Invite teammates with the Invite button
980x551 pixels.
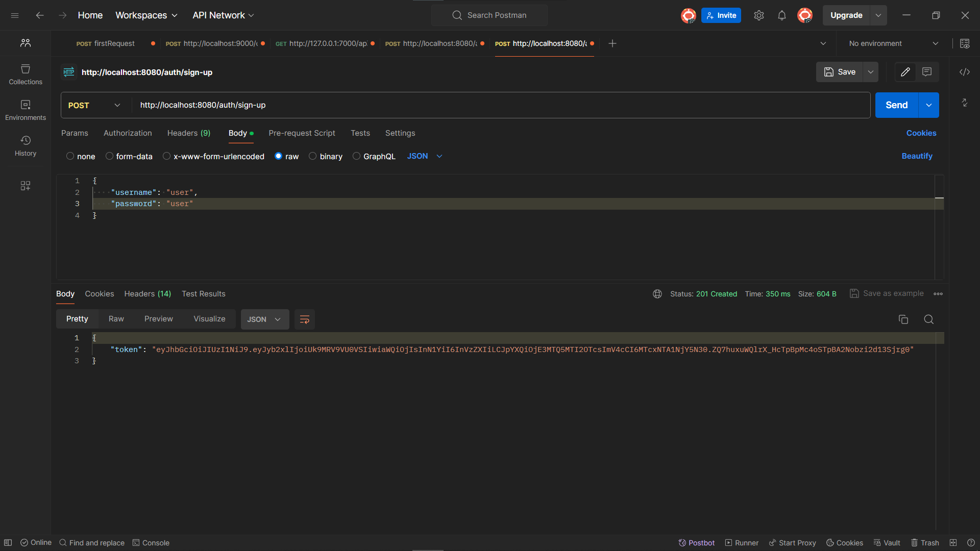pyautogui.click(x=721, y=15)
